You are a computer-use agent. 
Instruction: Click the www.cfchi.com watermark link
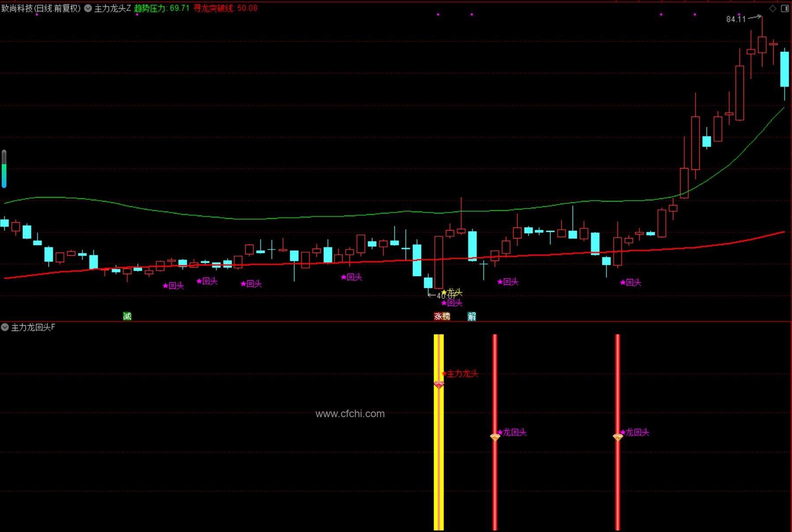350,414
